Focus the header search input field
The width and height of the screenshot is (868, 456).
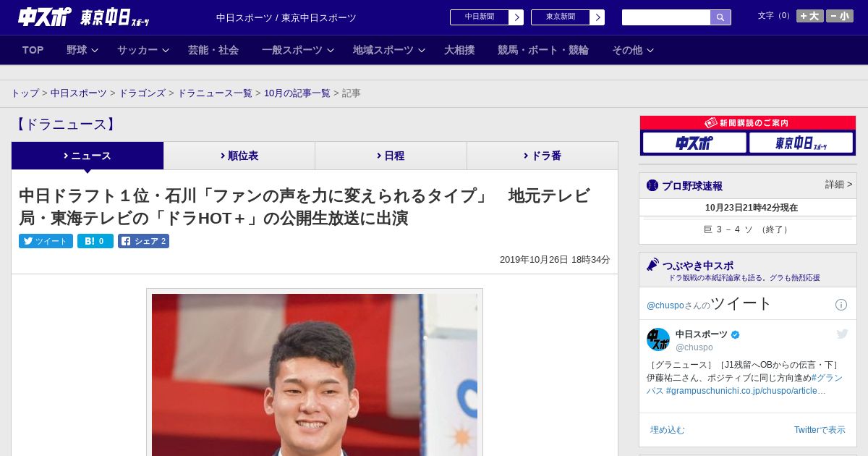(x=666, y=17)
